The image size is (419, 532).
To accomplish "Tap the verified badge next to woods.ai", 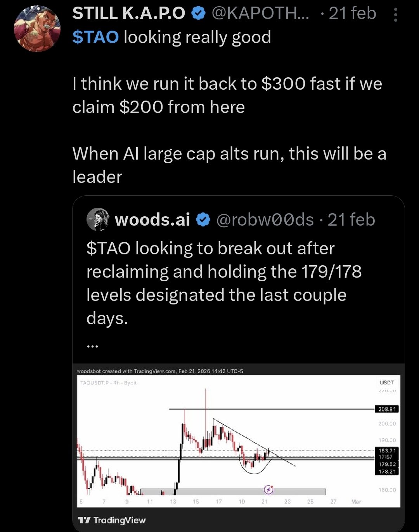I will pos(203,220).
